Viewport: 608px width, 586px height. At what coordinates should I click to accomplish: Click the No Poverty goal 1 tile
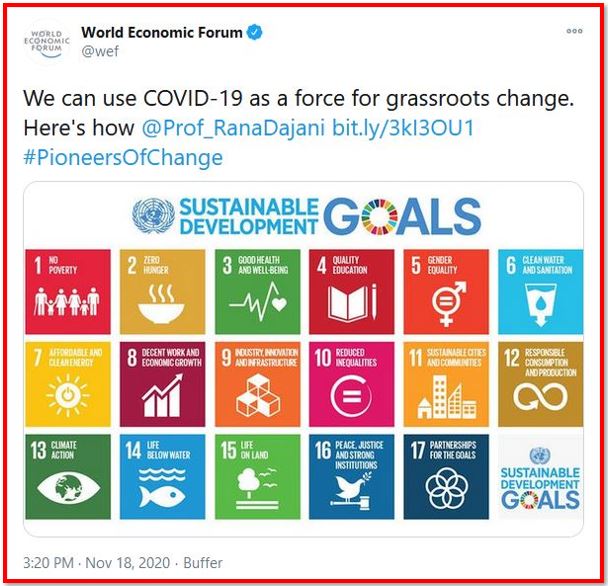[x=68, y=292]
